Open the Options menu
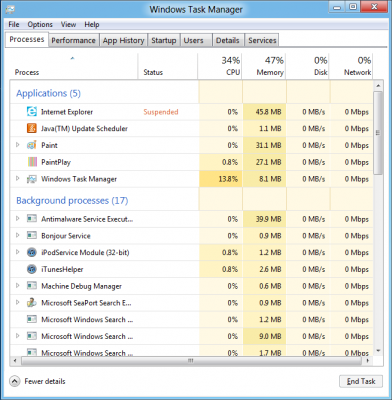This screenshot has width=392, height=400. point(40,24)
